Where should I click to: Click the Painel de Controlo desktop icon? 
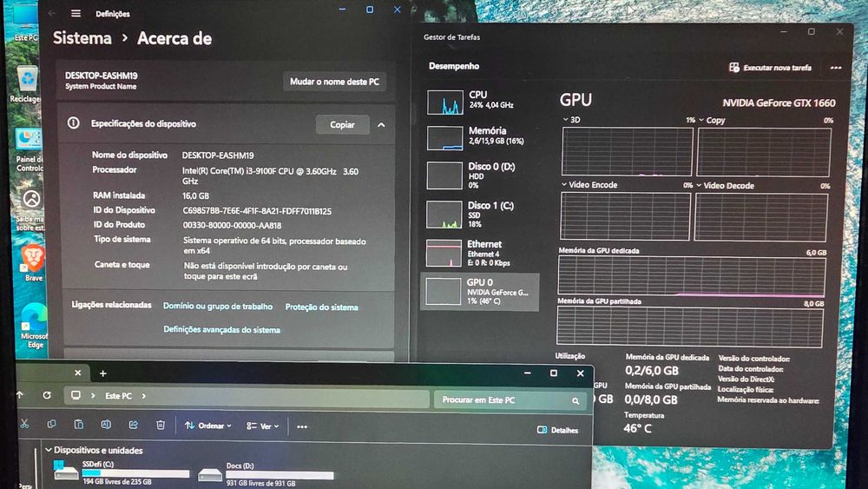[x=29, y=149]
